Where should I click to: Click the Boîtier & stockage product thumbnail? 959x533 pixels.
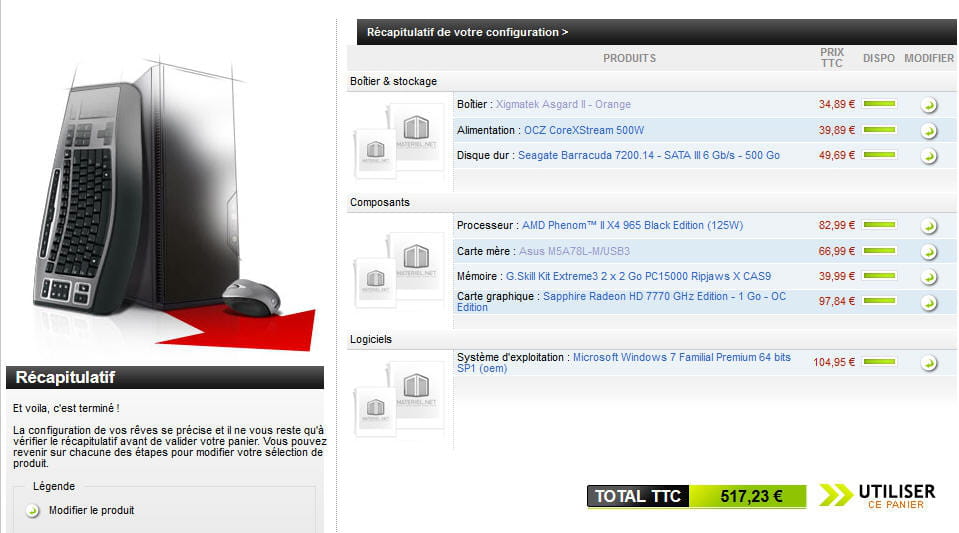400,141
